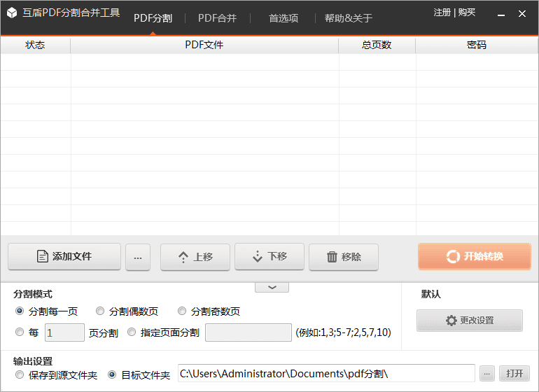Open 更改设置 gear settings button
Image resolution: width=539 pixels, height=392 pixels.
coord(470,321)
